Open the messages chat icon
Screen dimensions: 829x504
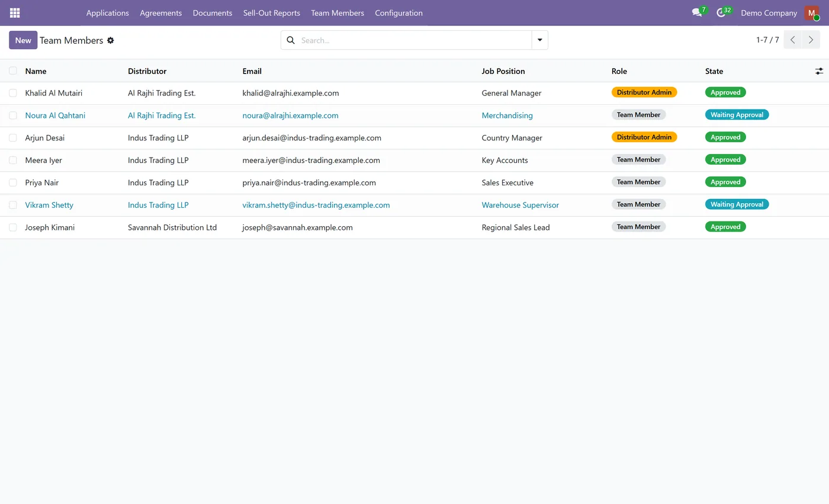[697, 12]
